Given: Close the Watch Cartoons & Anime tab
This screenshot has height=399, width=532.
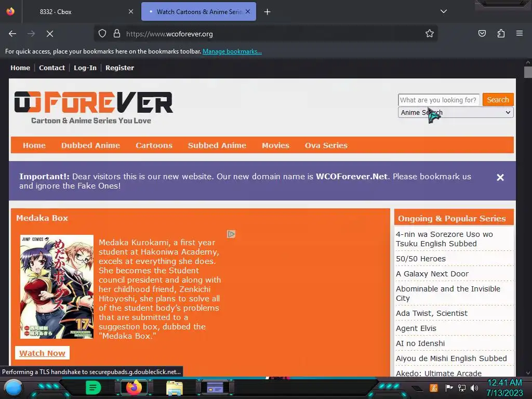Looking at the screenshot, I should [248, 11].
